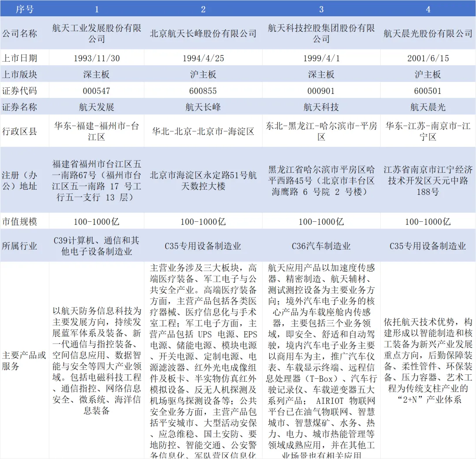Image resolution: width=476 pixels, height=459 pixels.
Task: Click 100-1000亿 in the 航天长峰 column
Action: click(x=203, y=221)
